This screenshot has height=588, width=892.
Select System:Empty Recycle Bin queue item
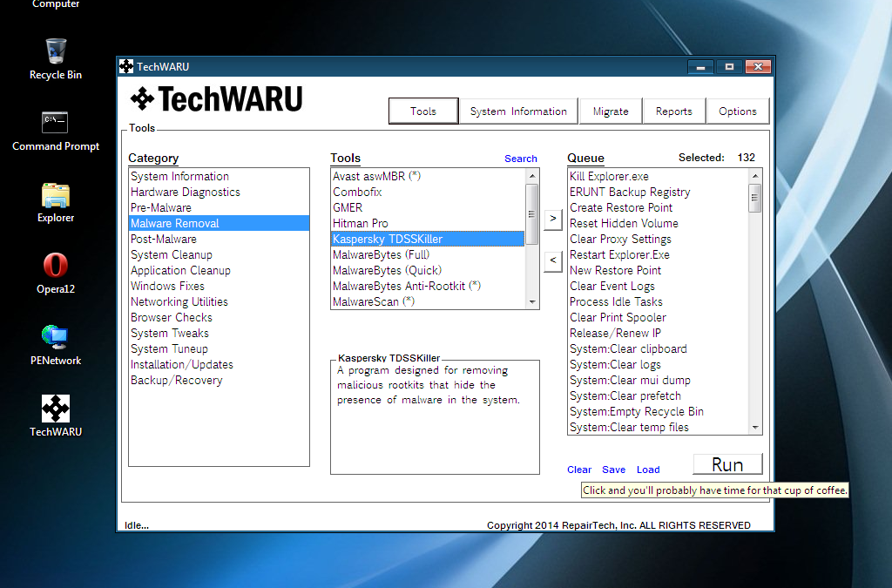click(x=659, y=412)
